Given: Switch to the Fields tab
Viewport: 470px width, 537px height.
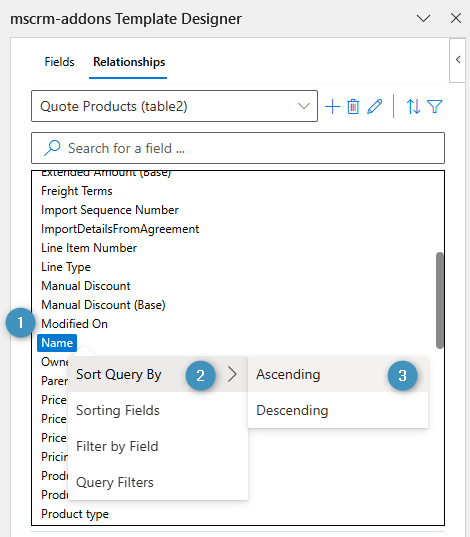Looking at the screenshot, I should coord(59,62).
